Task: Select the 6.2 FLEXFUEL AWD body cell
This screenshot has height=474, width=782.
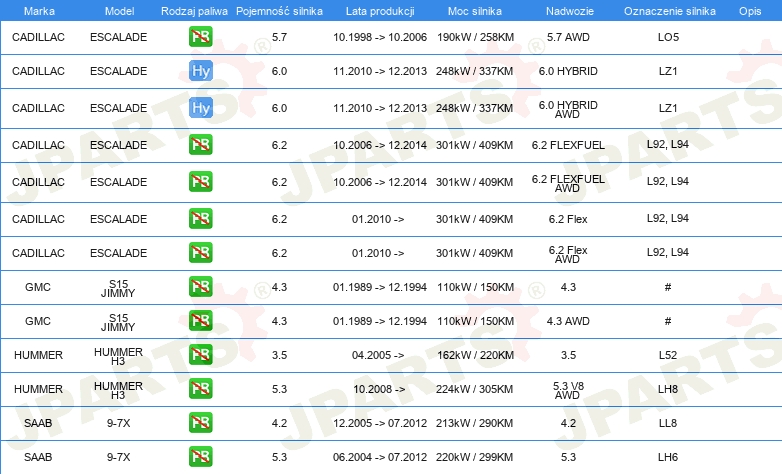Action: point(568,183)
